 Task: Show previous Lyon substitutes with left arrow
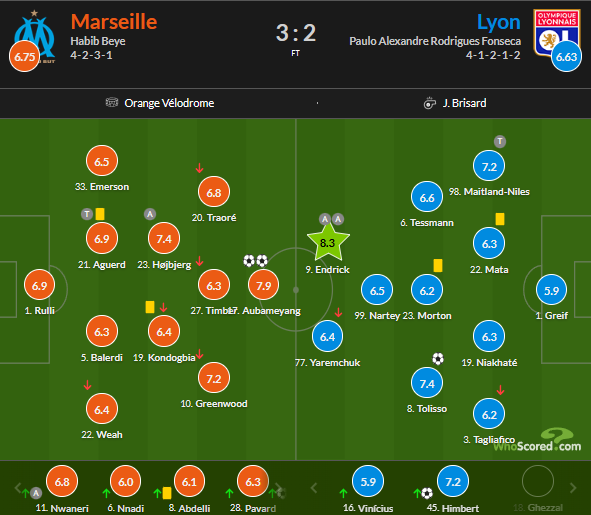coord(314,487)
